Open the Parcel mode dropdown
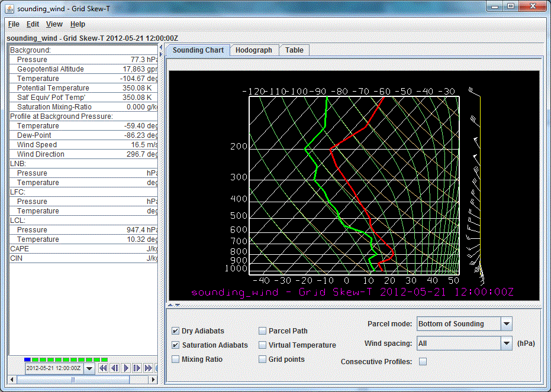The width and height of the screenshot is (551, 392). pyautogui.click(x=507, y=323)
